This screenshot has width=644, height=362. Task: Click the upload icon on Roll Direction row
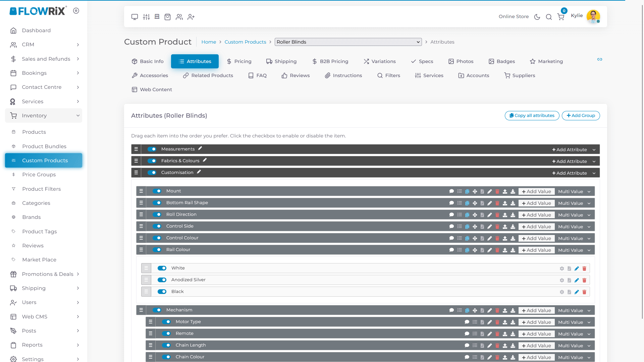tap(505, 215)
